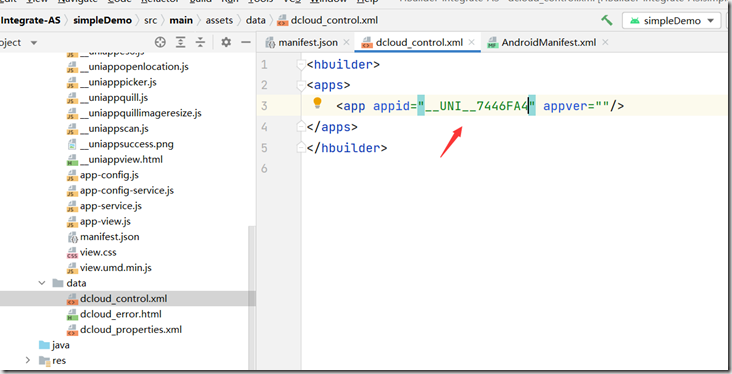Viewport: 732px width, 374px height.
Task: Close the dcloud_control.xml tab
Action: 472,42
